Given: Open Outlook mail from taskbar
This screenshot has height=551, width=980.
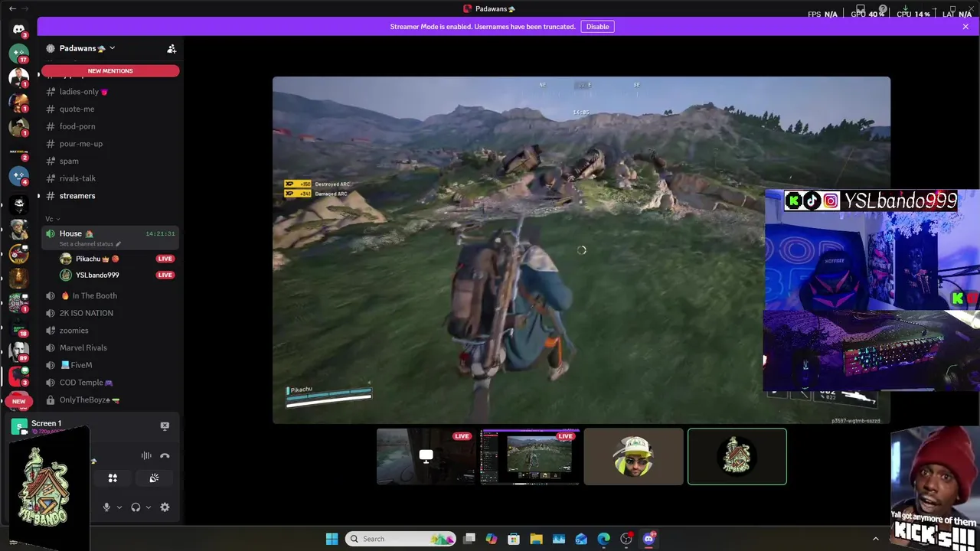Looking at the screenshot, I should point(581,539).
